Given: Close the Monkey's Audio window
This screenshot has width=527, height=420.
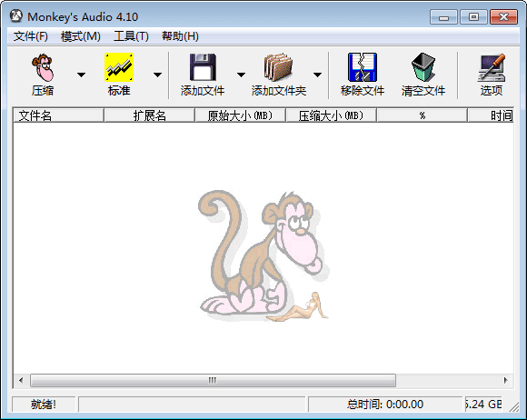Looking at the screenshot, I should click(503, 16).
